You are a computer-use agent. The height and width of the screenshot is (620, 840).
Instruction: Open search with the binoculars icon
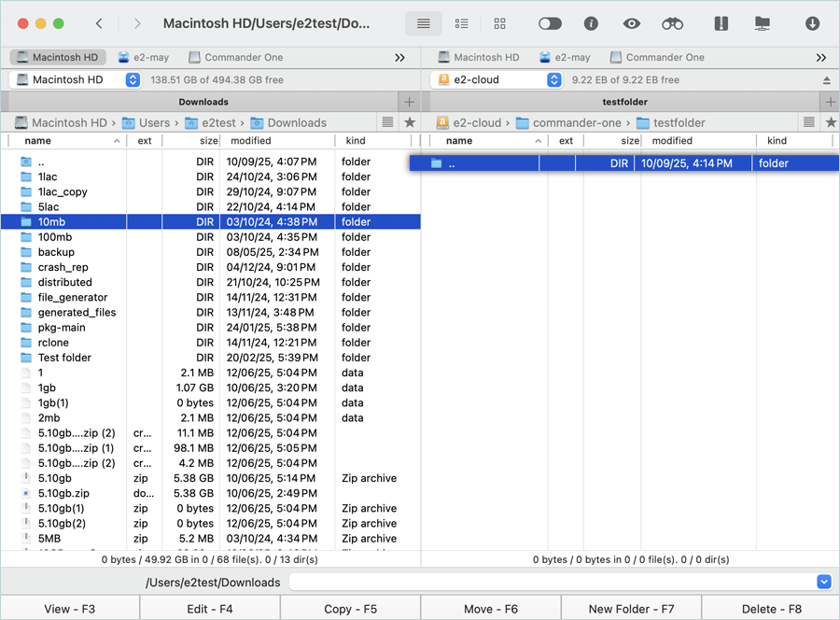coord(672,23)
